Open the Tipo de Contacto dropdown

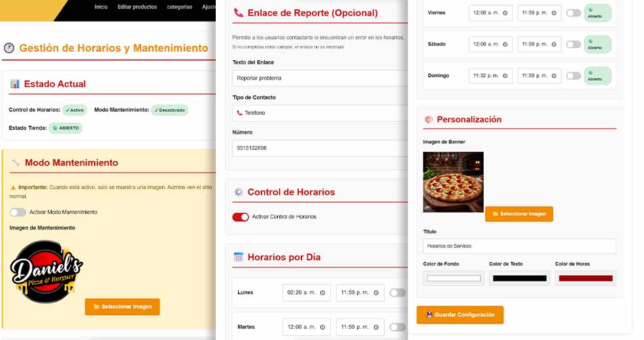(319, 113)
